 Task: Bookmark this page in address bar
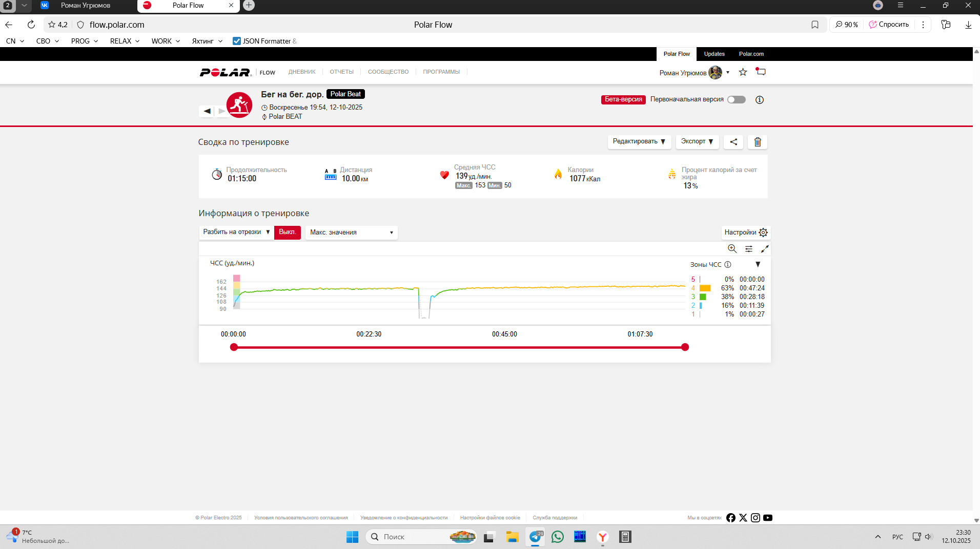pyautogui.click(x=815, y=25)
